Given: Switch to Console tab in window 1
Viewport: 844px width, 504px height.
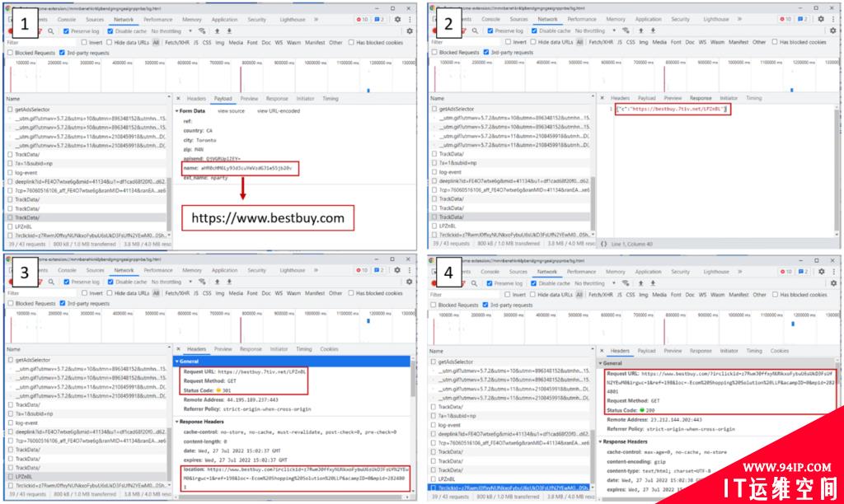Looking at the screenshot, I should [67, 20].
